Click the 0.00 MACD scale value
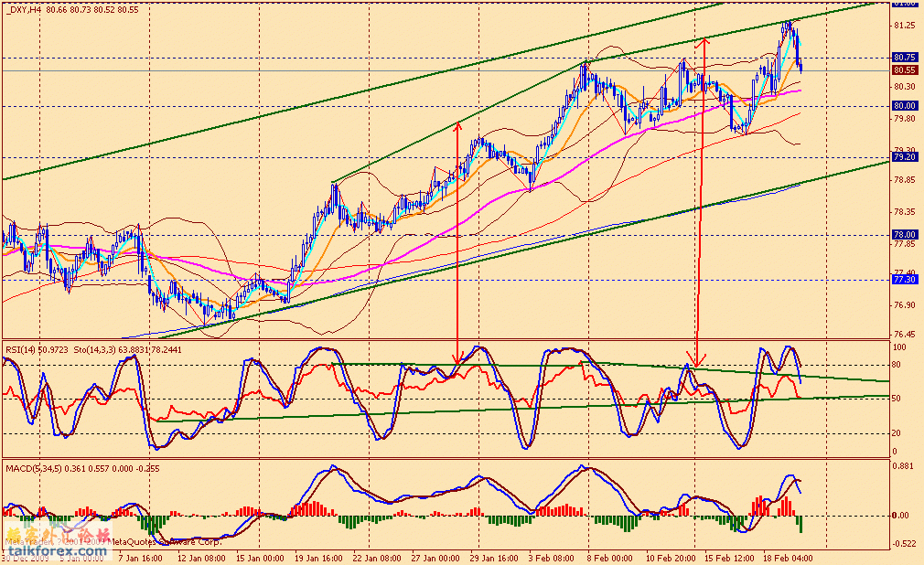Viewport: 924px width, 565px height. coord(901,517)
